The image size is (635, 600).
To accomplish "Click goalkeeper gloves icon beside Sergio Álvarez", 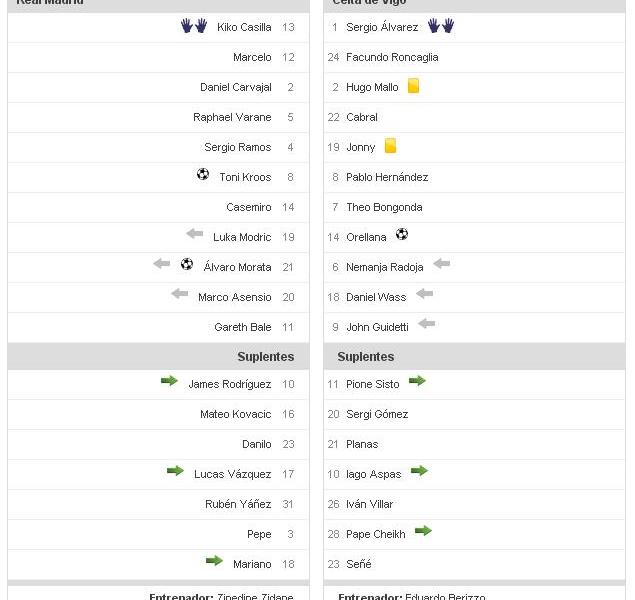I will click(441, 26).
